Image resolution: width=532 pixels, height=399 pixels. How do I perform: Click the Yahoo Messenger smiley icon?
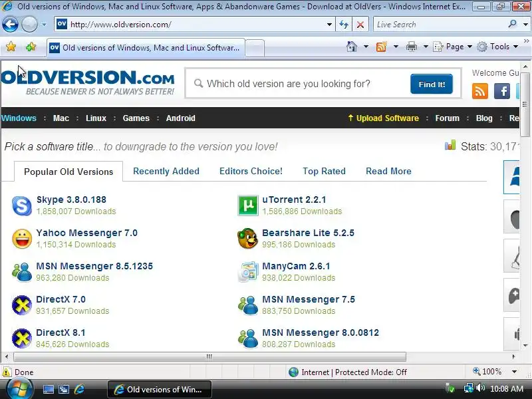coord(22,239)
